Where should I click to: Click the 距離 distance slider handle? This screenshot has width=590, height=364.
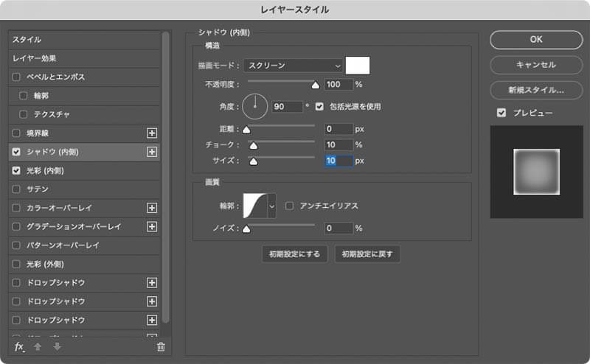(246, 130)
